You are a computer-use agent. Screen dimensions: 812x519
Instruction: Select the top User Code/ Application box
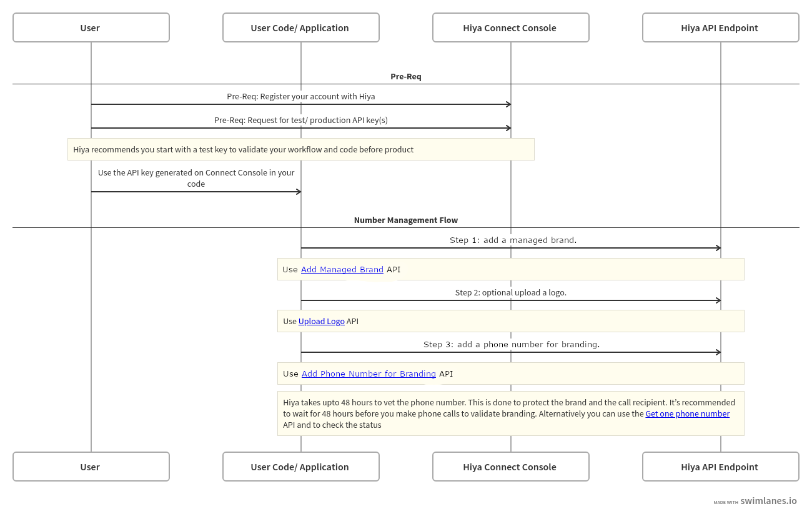pos(301,28)
